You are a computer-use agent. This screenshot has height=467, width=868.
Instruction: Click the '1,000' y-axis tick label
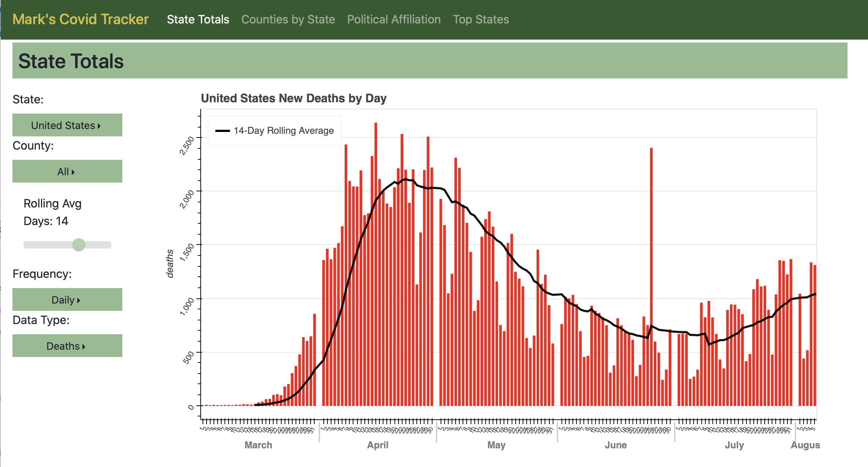click(x=187, y=306)
